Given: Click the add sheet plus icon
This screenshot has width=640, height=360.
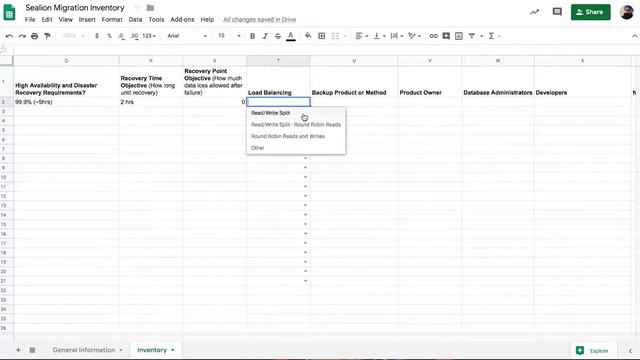Looking at the screenshot, I should pyautogui.click(x=18, y=350).
